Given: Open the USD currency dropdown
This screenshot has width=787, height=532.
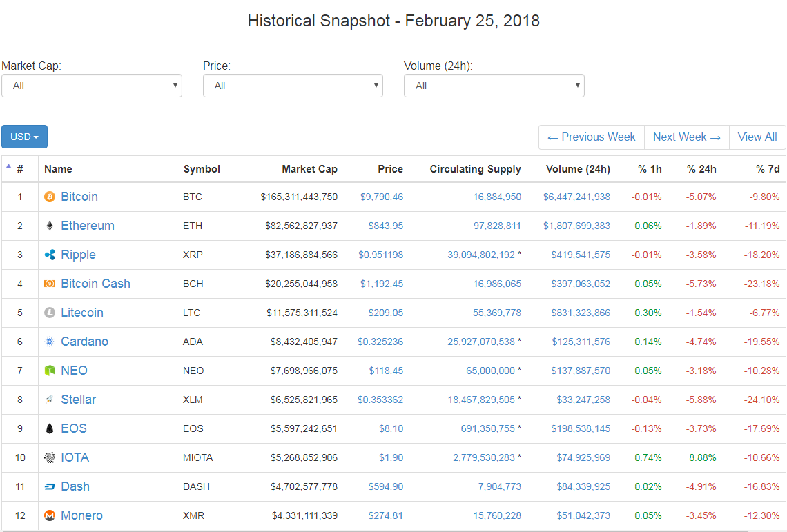Looking at the screenshot, I should (24, 137).
